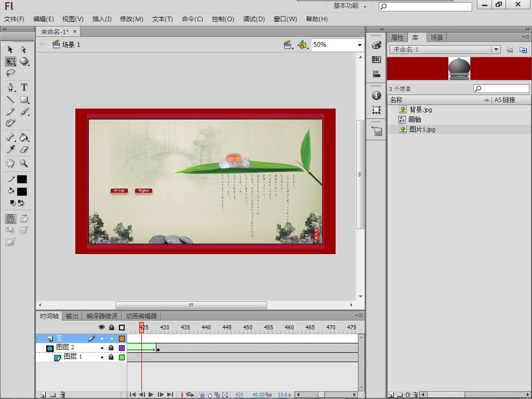Click the Pen tool

coord(10,87)
